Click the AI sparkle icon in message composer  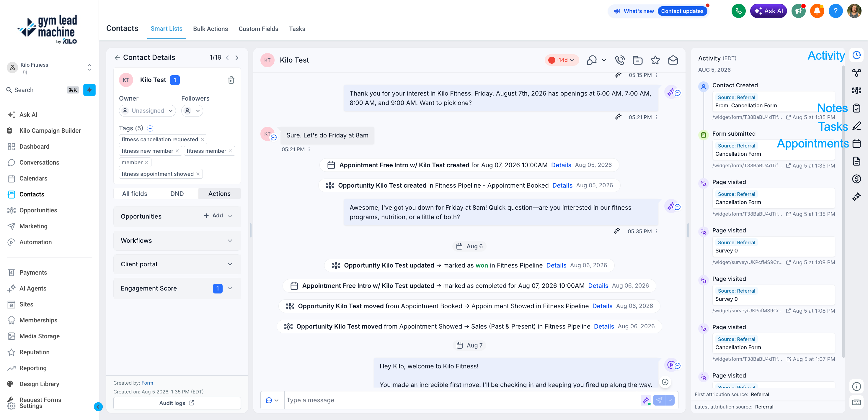pyautogui.click(x=646, y=400)
